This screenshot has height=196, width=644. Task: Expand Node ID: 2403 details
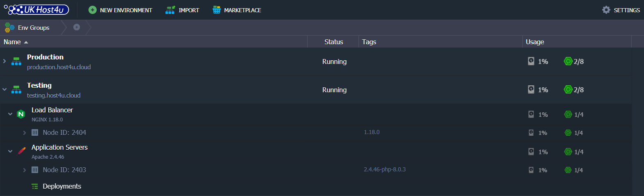coord(25,170)
